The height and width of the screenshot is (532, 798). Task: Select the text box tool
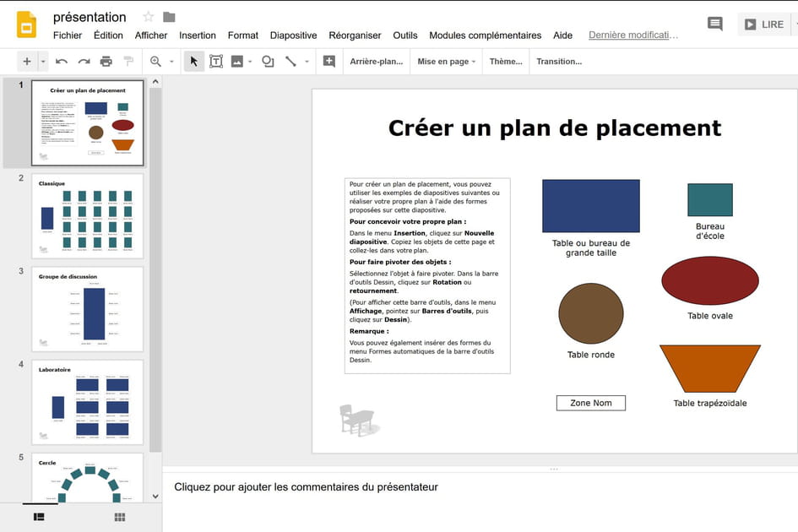216,62
